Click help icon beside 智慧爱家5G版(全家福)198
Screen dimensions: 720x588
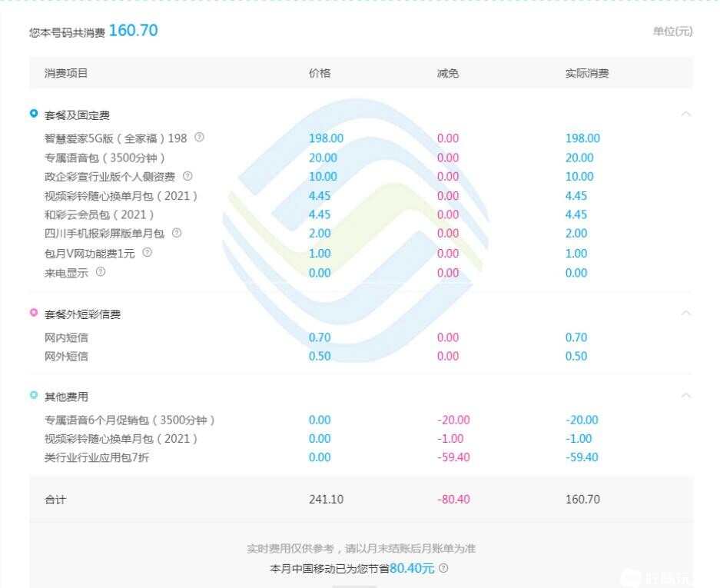(199, 137)
